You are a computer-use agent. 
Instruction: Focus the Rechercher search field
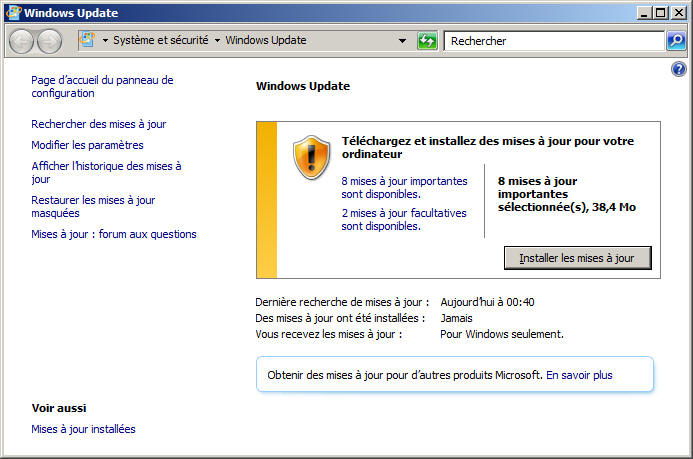coord(554,41)
